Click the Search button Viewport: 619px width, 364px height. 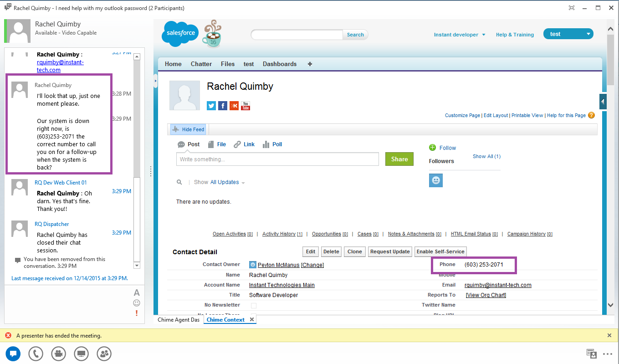tap(355, 35)
